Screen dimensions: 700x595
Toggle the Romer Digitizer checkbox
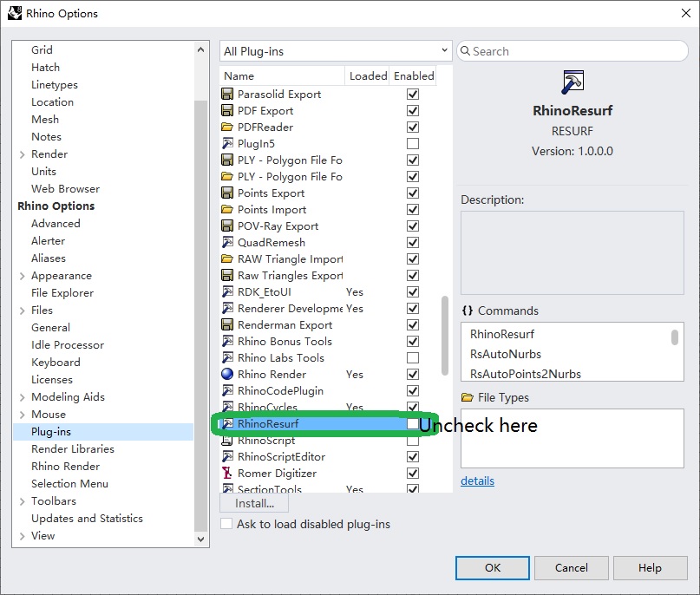pos(413,474)
